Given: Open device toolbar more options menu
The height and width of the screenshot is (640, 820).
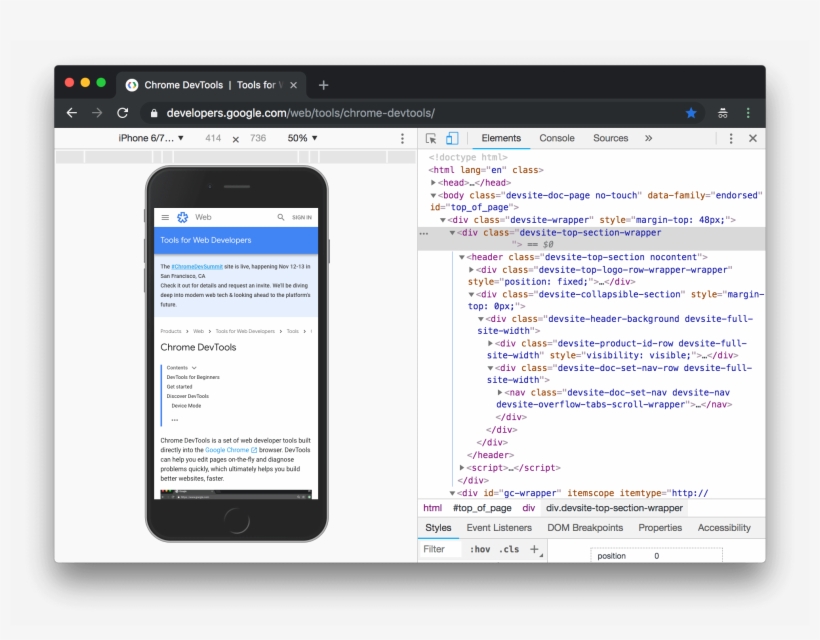Looking at the screenshot, I should (402, 139).
